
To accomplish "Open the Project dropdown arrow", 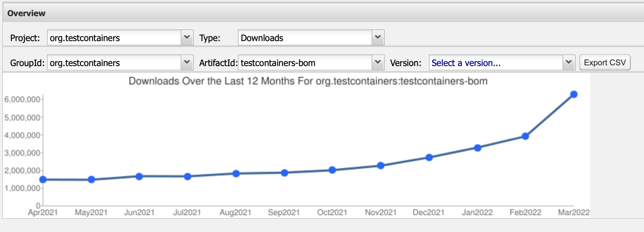I will 187,37.
